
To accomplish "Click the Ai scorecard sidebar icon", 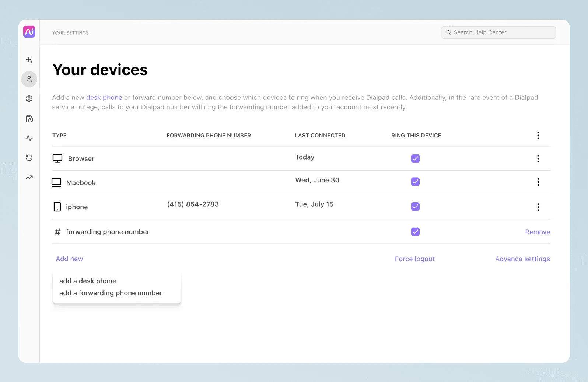I will [x=29, y=119].
